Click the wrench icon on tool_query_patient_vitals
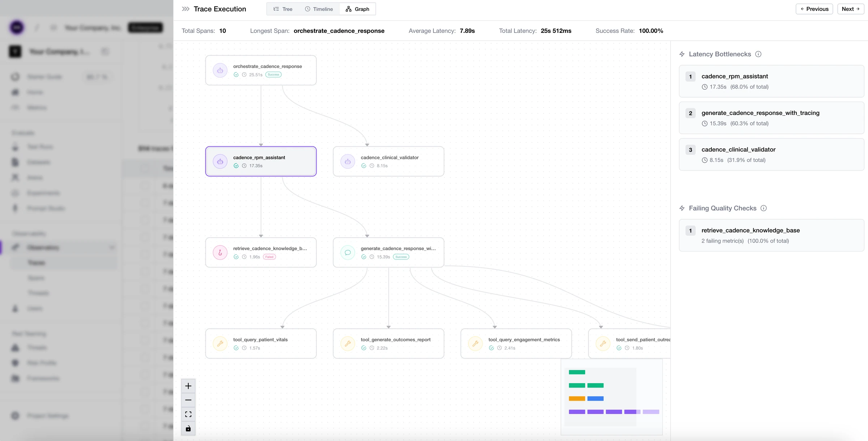This screenshot has height=441, width=868. 220,344
